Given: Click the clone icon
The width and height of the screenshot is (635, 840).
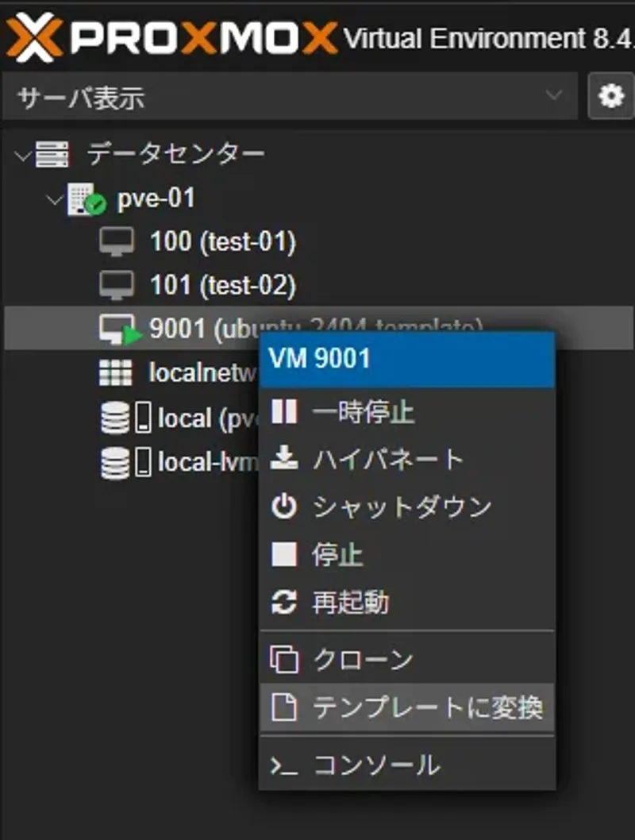Looking at the screenshot, I should click(284, 660).
